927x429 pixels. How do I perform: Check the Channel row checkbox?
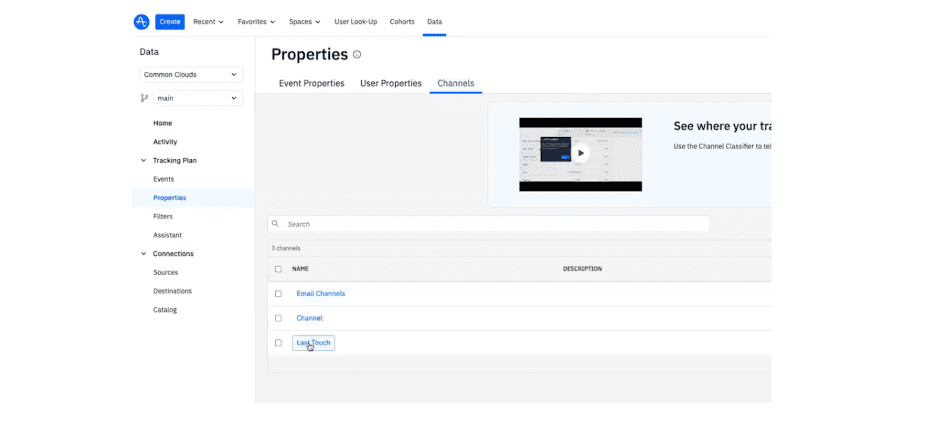point(278,318)
